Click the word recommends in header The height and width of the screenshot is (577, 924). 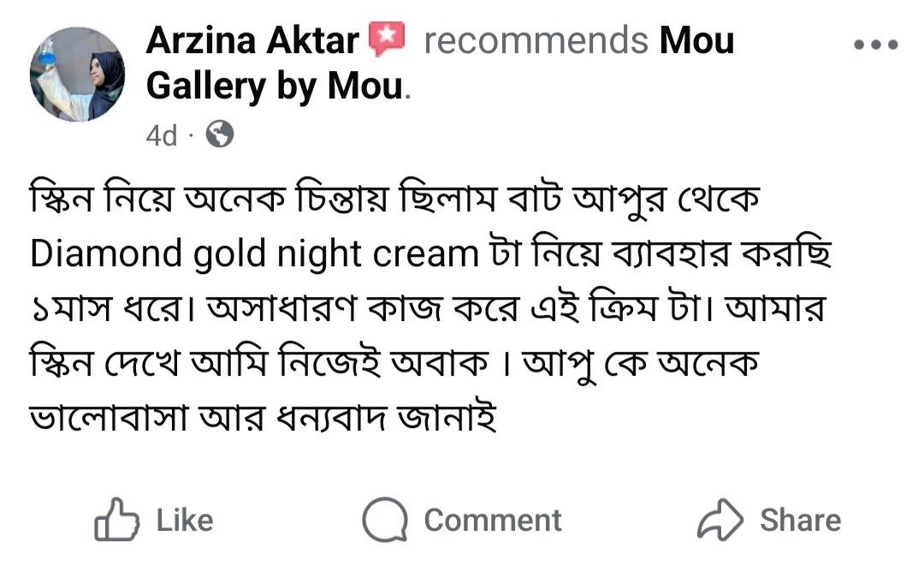click(x=536, y=41)
